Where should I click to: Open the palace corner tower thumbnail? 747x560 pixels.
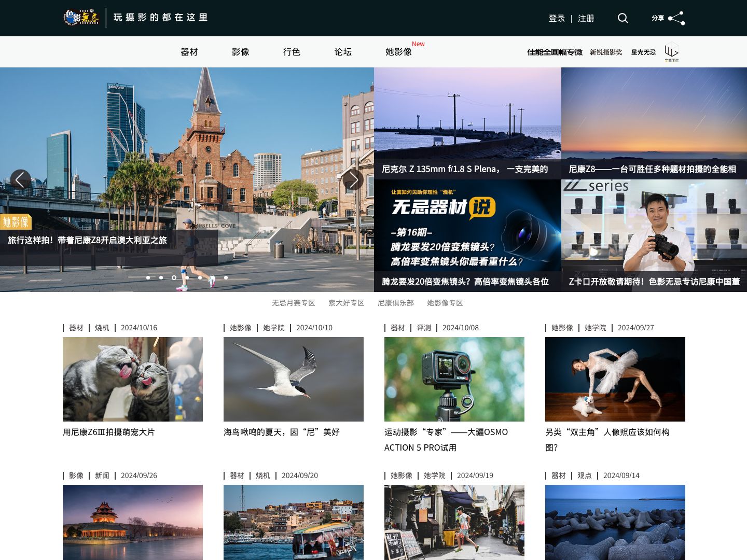(x=133, y=522)
